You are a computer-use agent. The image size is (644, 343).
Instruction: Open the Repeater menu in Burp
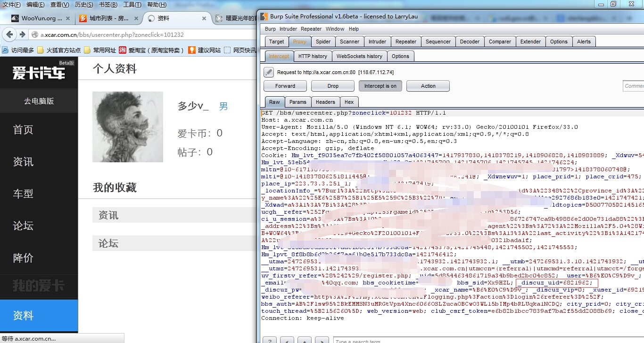tap(311, 29)
